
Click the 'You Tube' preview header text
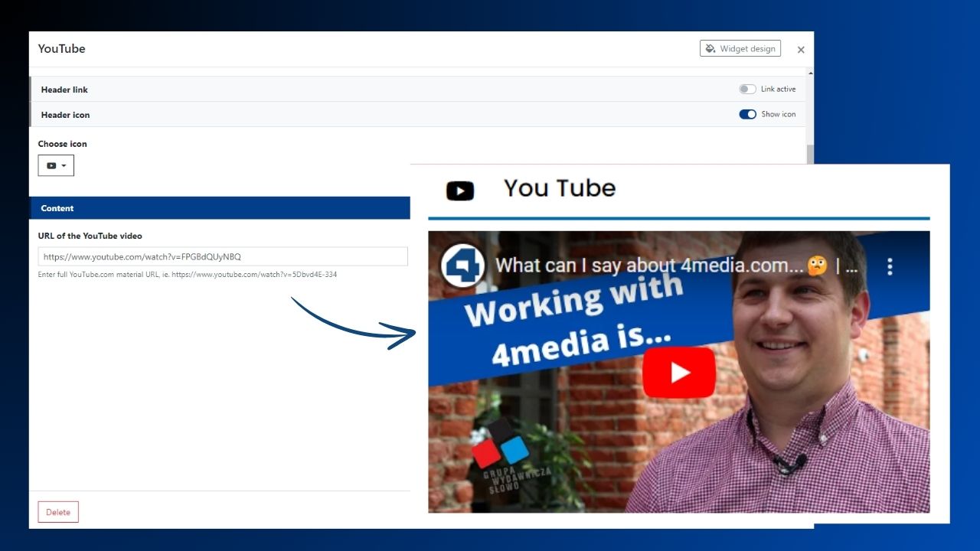560,187
